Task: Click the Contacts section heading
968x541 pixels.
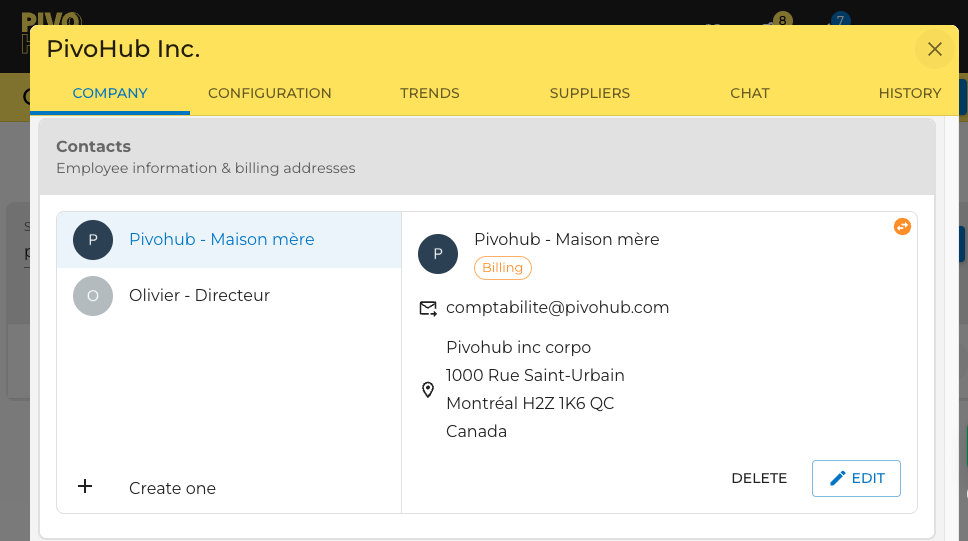Action: click(x=93, y=146)
